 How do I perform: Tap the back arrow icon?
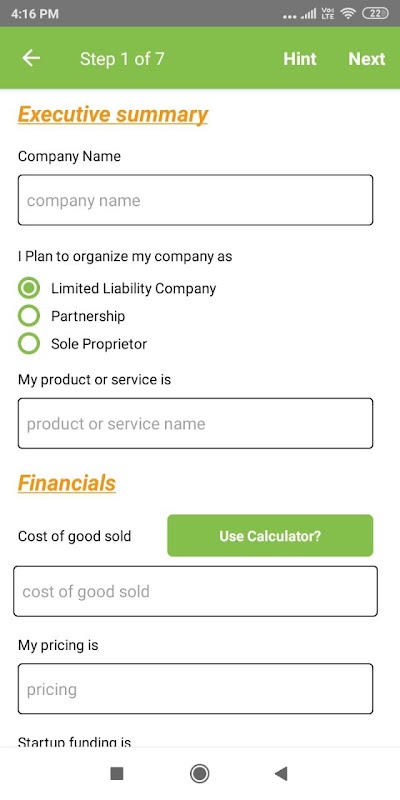coord(31,58)
